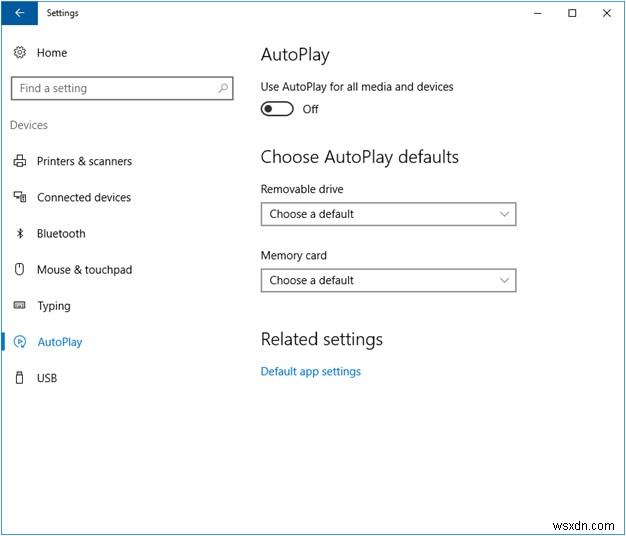Click the 'Related settings' heading
The width and height of the screenshot is (626, 536).
click(x=321, y=339)
